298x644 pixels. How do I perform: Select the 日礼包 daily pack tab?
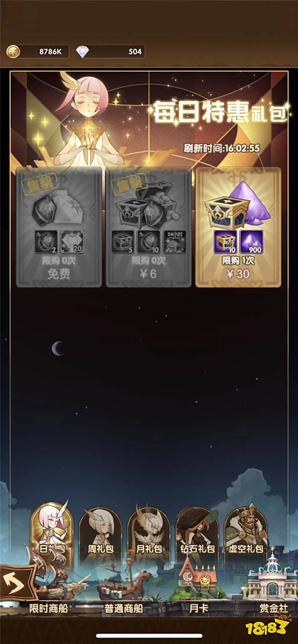point(52,532)
